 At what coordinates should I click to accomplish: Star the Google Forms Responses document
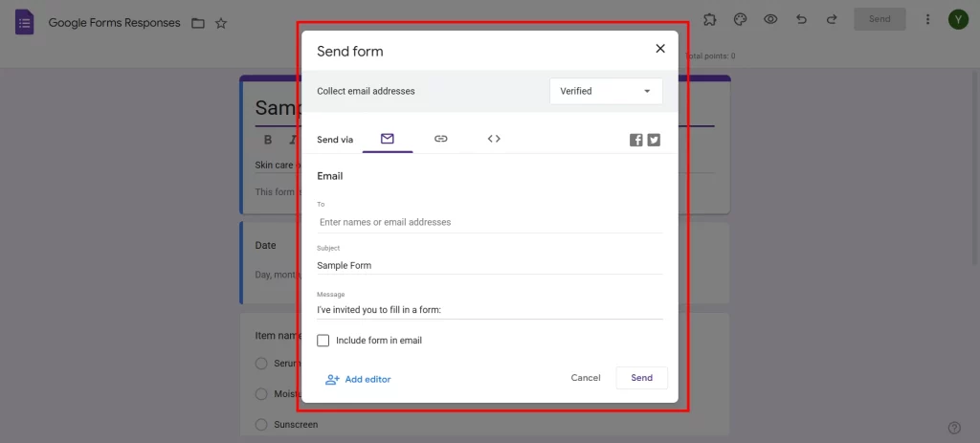(x=221, y=24)
